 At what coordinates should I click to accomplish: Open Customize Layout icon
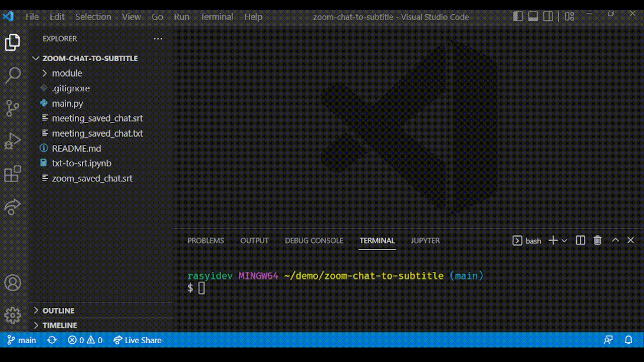click(x=569, y=17)
